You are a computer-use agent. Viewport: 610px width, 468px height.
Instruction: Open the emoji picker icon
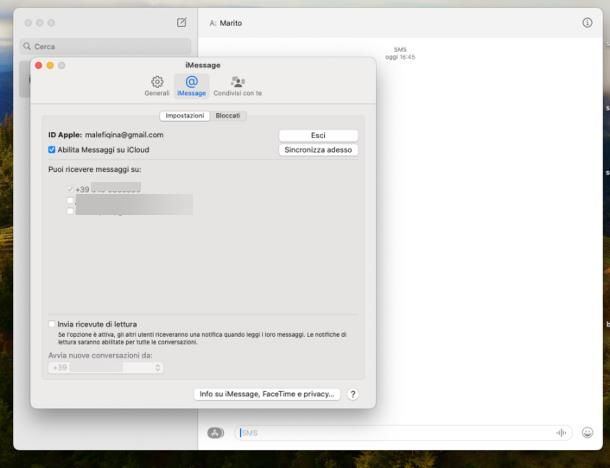pos(587,433)
